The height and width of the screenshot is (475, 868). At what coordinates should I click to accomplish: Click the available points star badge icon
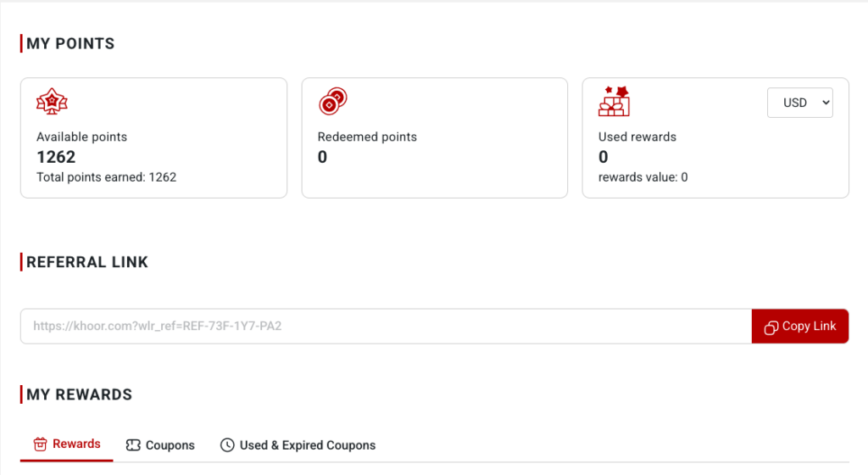[x=52, y=101]
